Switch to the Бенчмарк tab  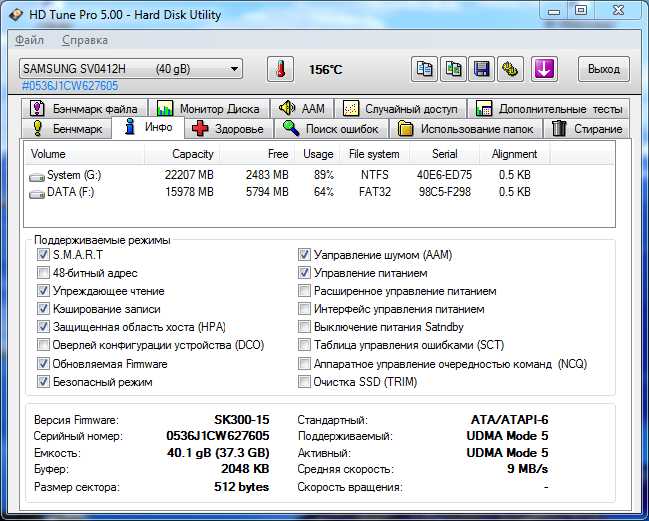[66, 129]
